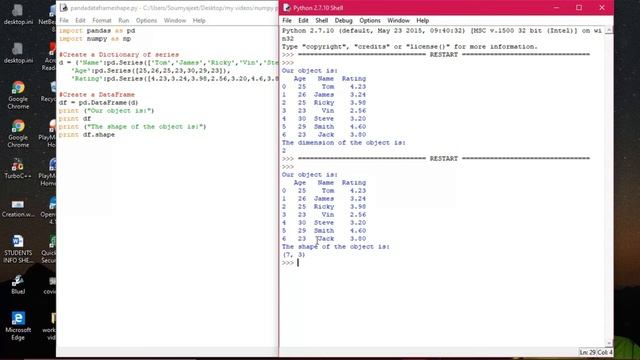Open Edit menu in Python Shell window

pos(303,20)
